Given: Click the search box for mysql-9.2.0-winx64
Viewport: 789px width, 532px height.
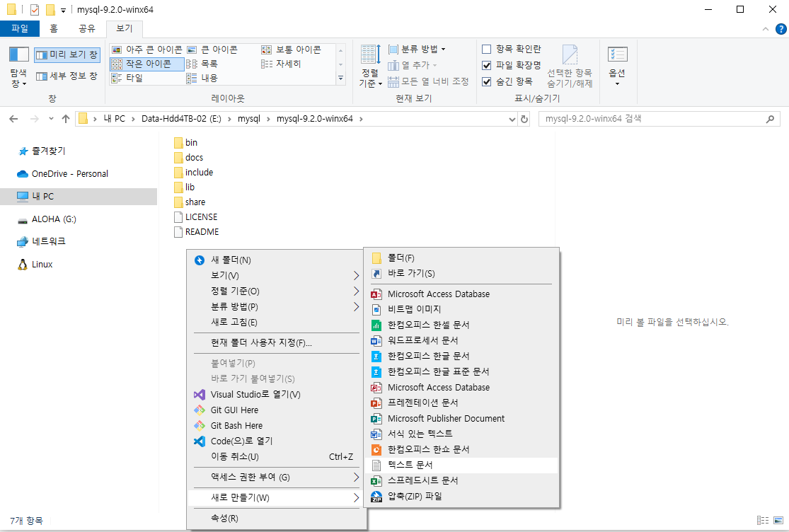Looking at the screenshot, I should pyautogui.click(x=660, y=119).
